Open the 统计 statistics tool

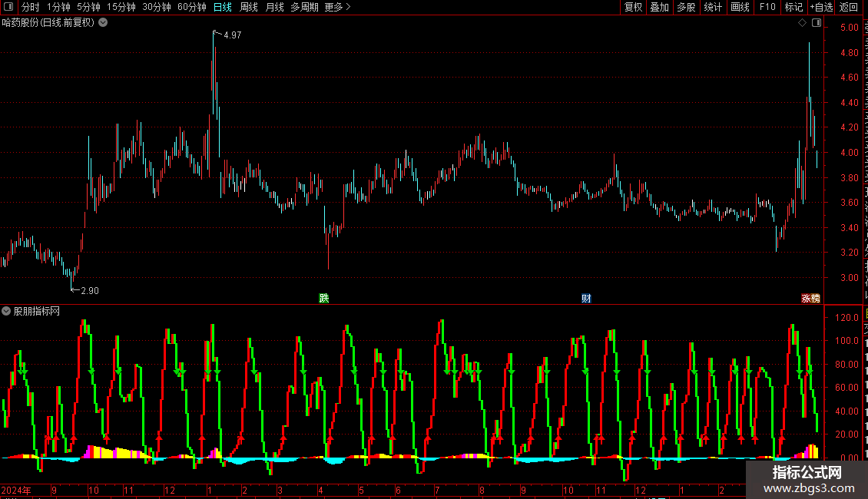713,7
